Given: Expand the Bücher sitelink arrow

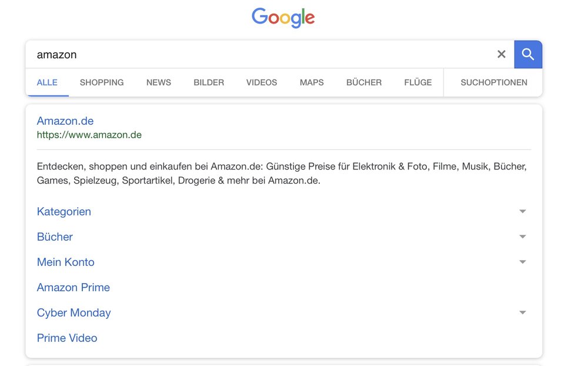Looking at the screenshot, I should (x=522, y=237).
